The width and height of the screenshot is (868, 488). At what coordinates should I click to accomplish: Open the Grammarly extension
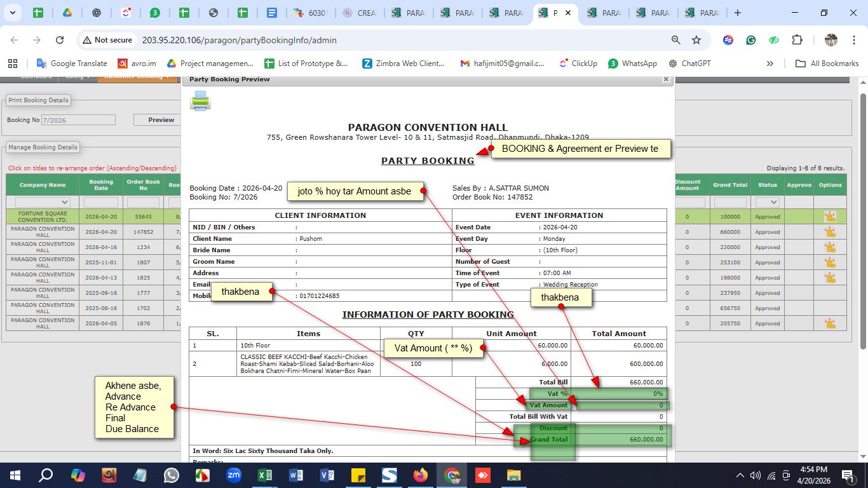pos(751,40)
